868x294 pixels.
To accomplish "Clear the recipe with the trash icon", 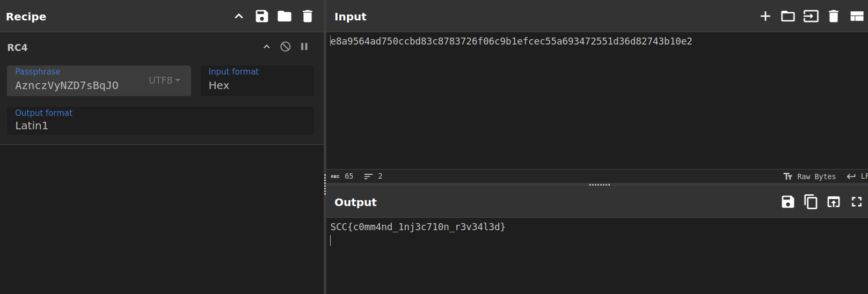I will [x=308, y=16].
